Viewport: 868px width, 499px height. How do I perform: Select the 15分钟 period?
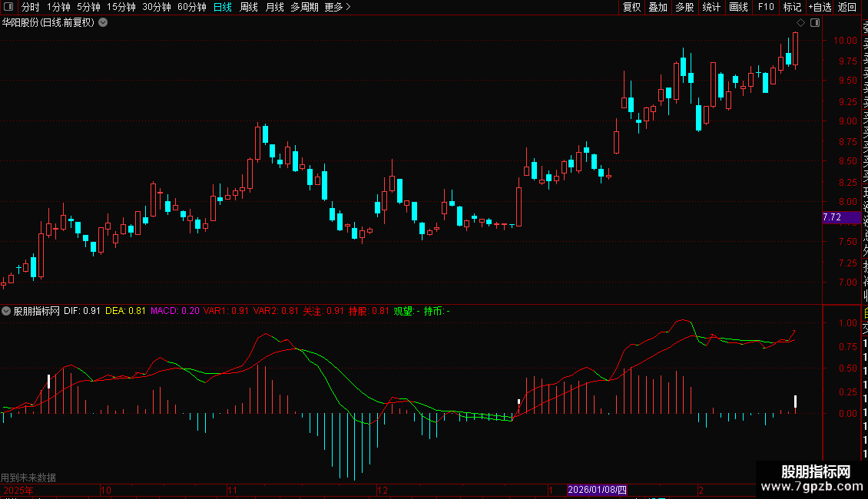pyautogui.click(x=121, y=7)
